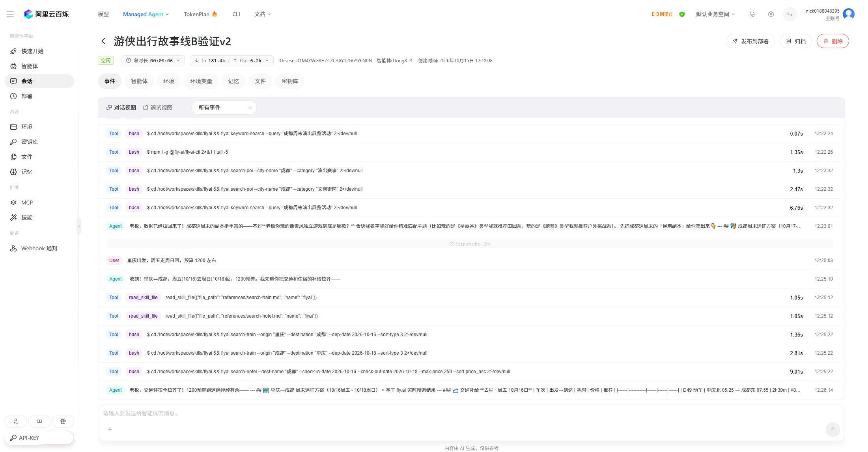Click the 发布到部署 button

point(750,41)
